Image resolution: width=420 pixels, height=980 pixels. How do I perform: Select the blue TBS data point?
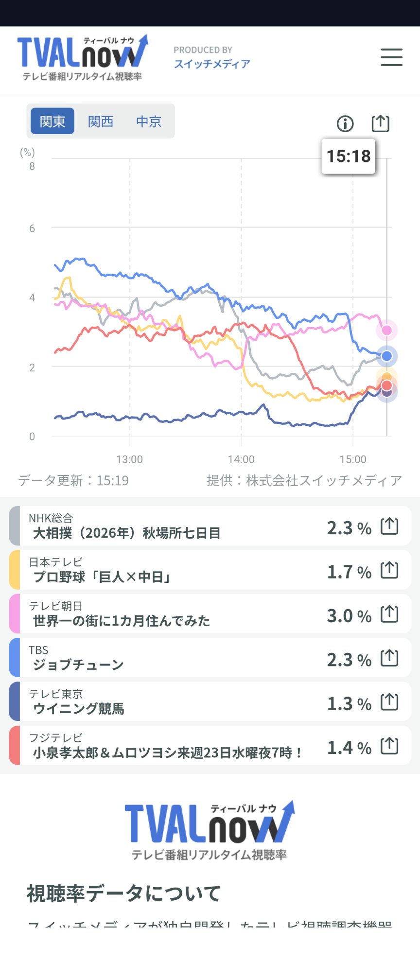point(387,356)
